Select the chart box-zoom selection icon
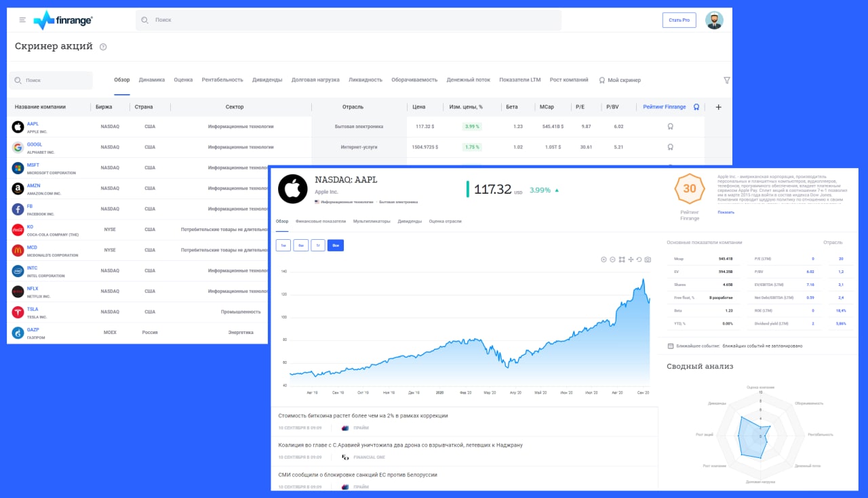Screen dimensions: 868x498 [622, 260]
